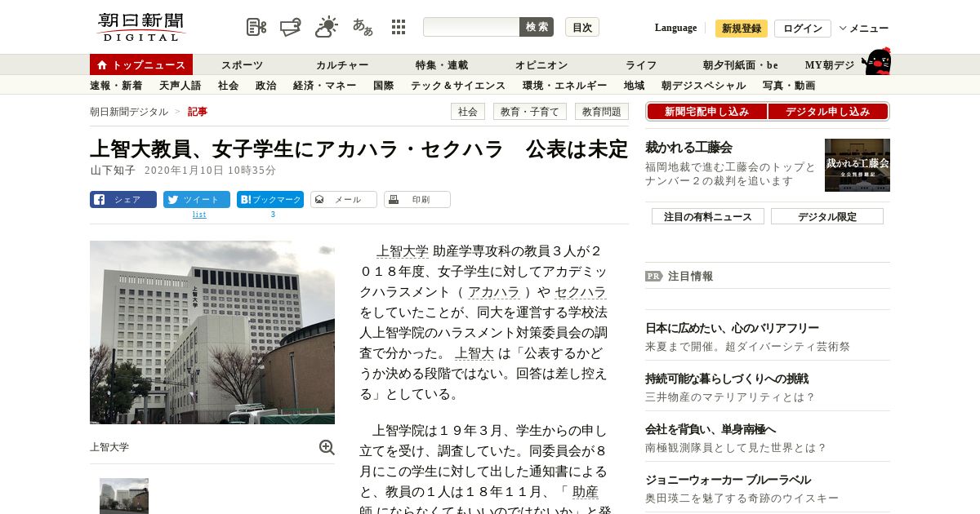Screen dimensions: 980x514
Task: Bookmark with Hatena ブックマーク button
Action: [x=270, y=199]
